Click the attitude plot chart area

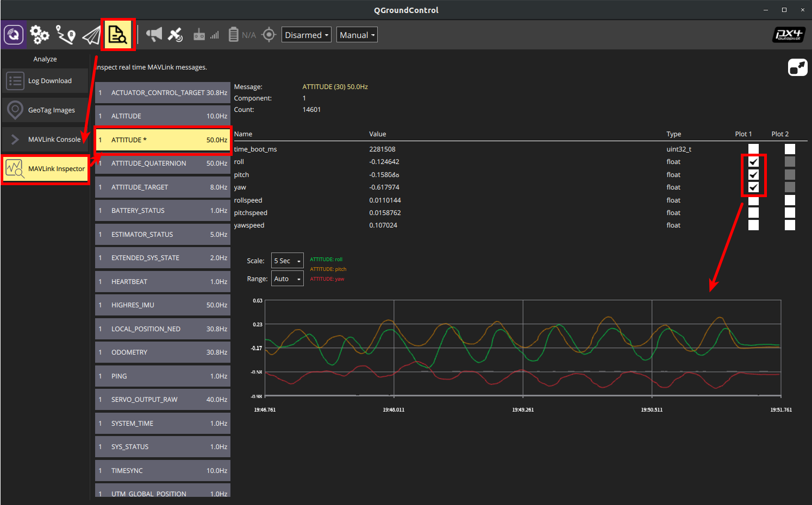522,348
